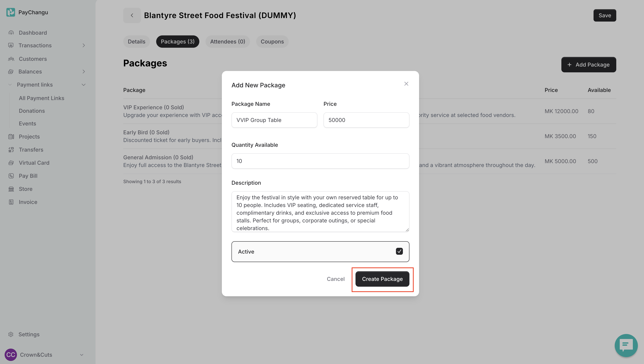This screenshot has width=644, height=364.
Task: Switch to the Attendees (0) tab
Action: (227, 42)
